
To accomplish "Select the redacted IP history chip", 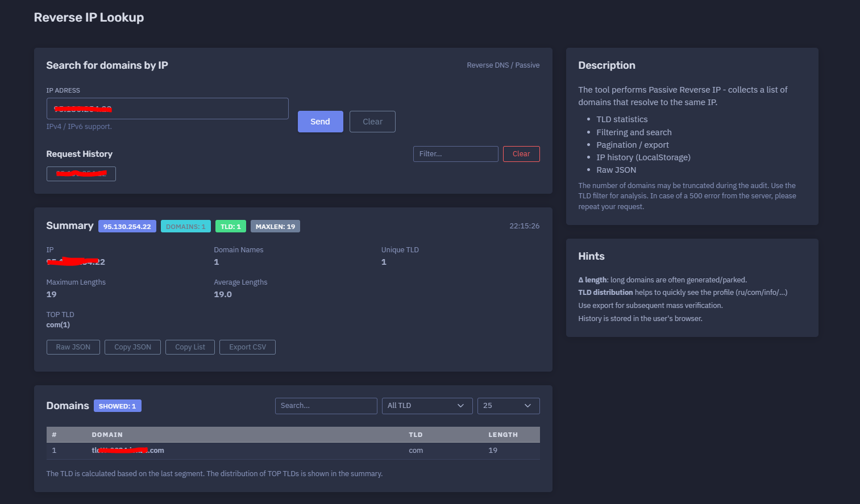I will pos(81,174).
